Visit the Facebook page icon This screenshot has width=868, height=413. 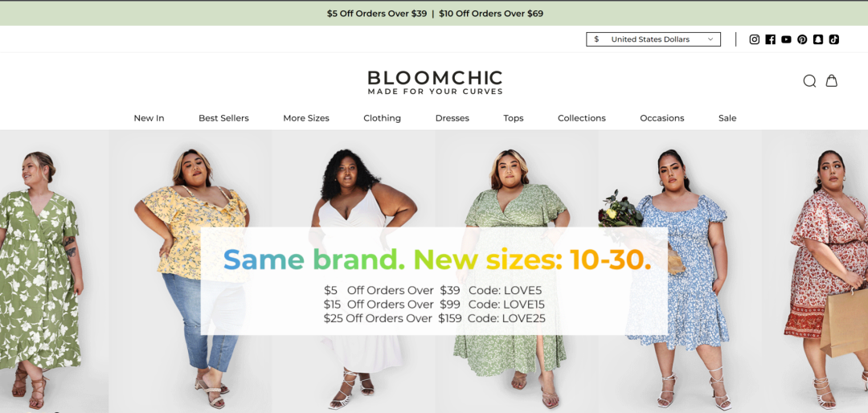pos(770,39)
